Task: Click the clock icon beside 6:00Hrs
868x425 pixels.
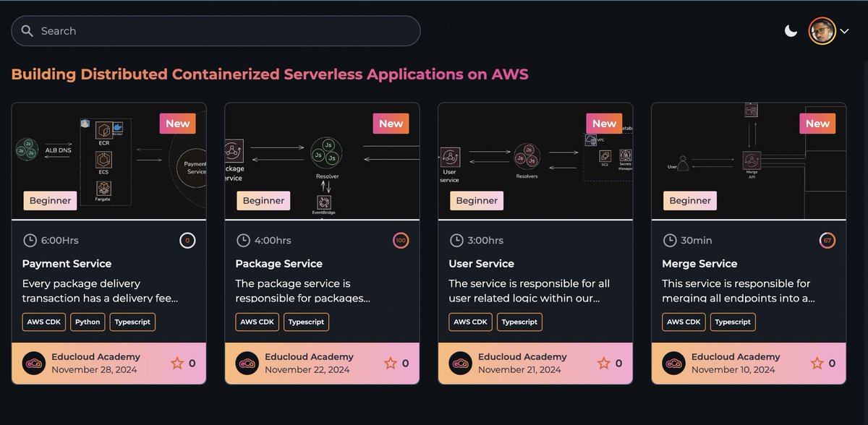Action: (30, 241)
